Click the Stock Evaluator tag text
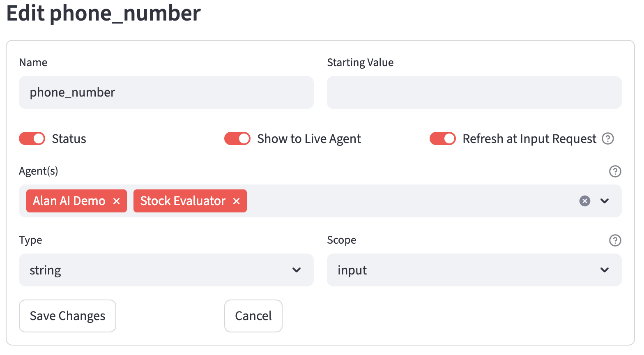 click(183, 201)
